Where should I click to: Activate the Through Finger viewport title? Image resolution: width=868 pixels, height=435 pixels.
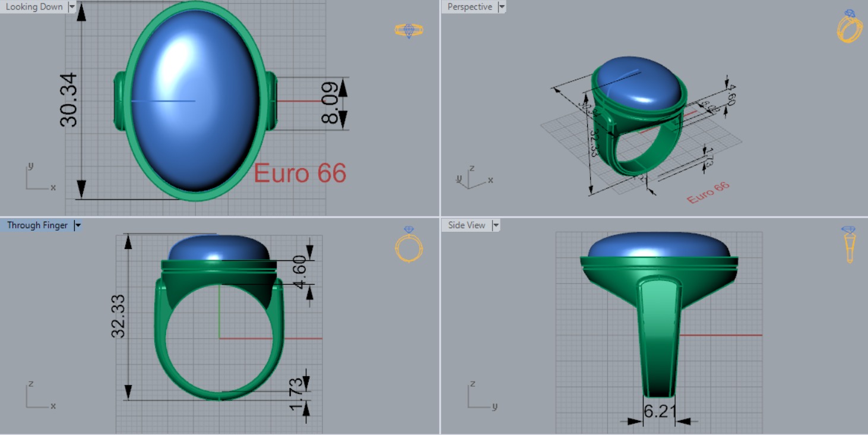[37, 225]
